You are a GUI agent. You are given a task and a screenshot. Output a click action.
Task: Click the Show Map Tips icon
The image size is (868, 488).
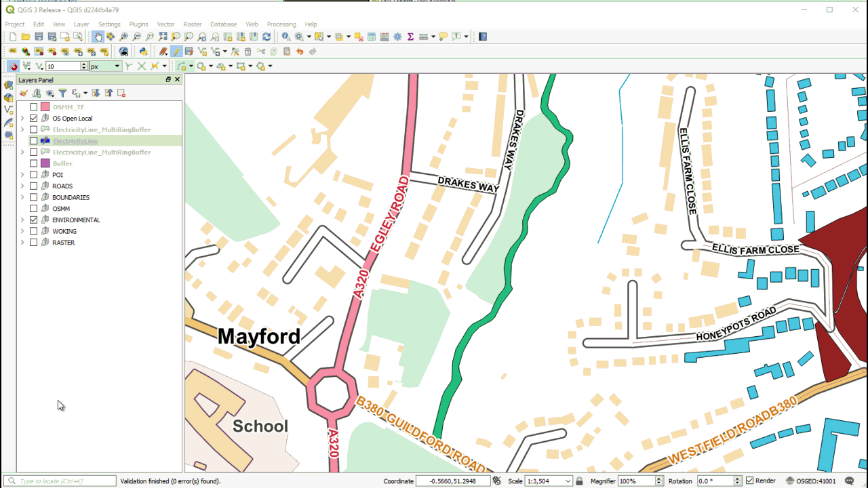tap(443, 37)
